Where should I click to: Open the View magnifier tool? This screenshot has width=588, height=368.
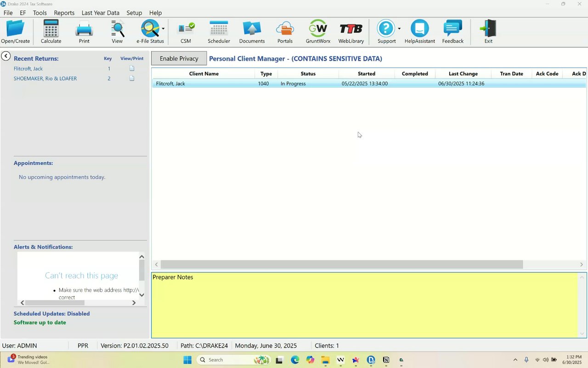point(117,31)
